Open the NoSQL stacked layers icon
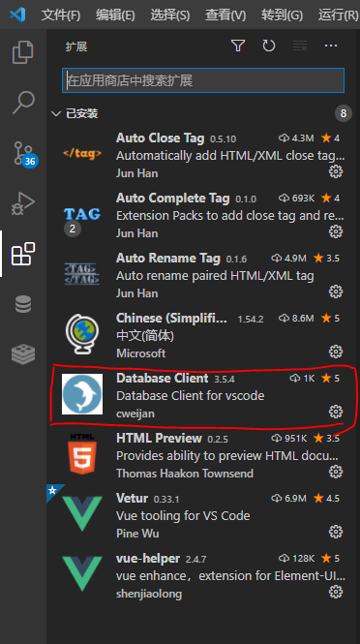Image resolution: width=360 pixels, height=644 pixels. pyautogui.click(x=23, y=354)
